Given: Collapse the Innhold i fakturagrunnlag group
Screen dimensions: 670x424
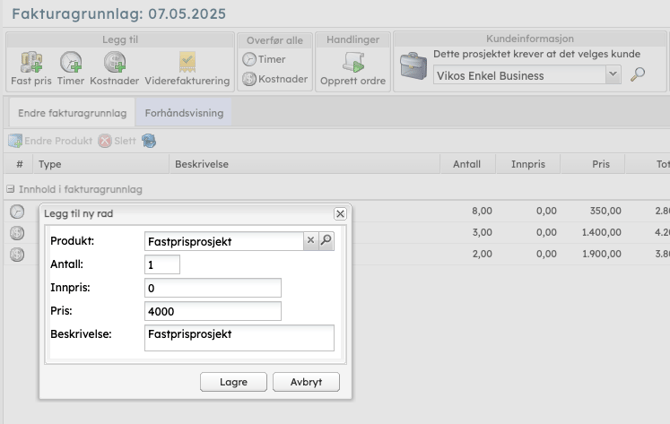Looking at the screenshot, I should pos(10,189).
